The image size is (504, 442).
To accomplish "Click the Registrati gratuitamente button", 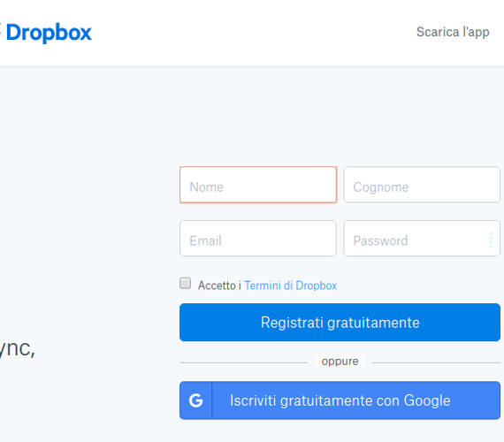I will (340, 322).
